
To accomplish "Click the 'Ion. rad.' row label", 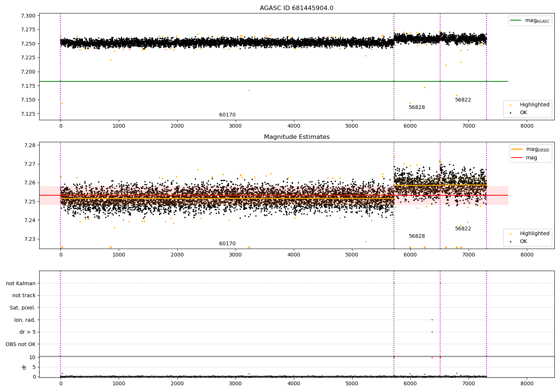I will [x=25, y=320].
